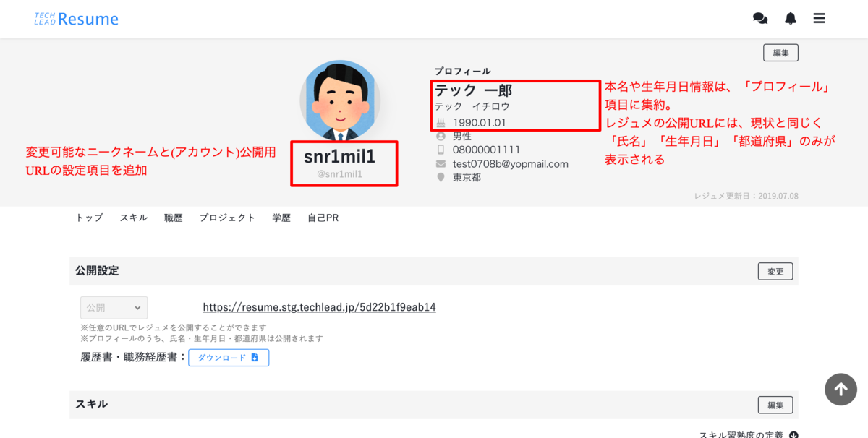Click the name テック 一郎
The height and width of the screenshot is (438, 868).
tap(473, 90)
